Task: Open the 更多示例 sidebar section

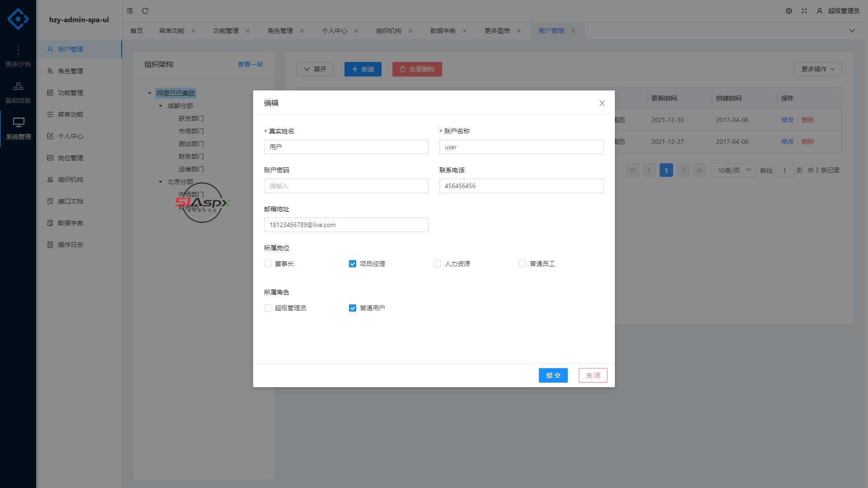Action: [x=18, y=57]
